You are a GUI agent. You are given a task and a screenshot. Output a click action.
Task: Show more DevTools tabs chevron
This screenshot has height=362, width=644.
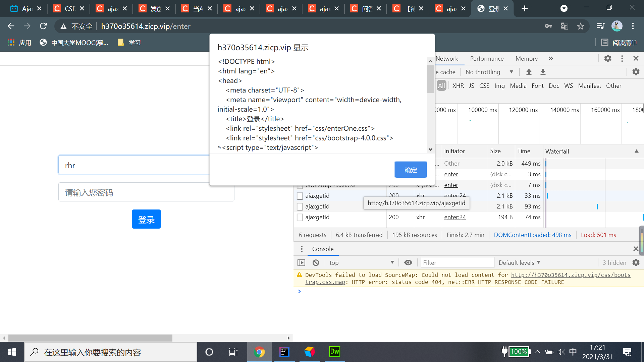click(x=550, y=59)
